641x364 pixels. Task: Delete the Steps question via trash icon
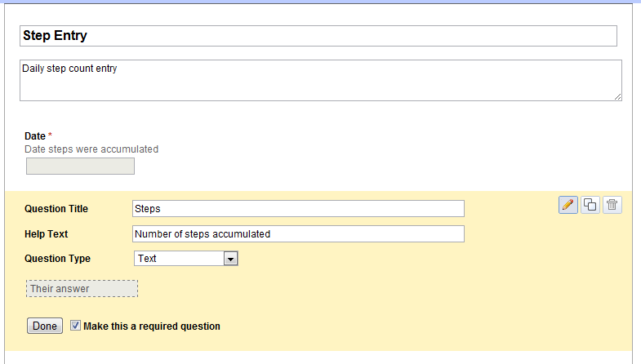[612, 205]
